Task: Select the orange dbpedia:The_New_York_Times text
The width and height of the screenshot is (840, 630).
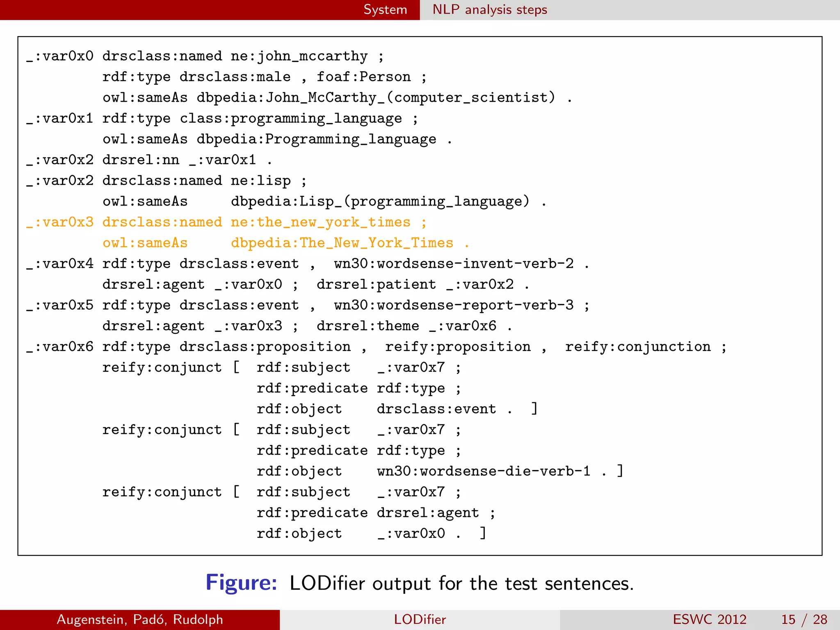Action: pyautogui.click(x=342, y=243)
